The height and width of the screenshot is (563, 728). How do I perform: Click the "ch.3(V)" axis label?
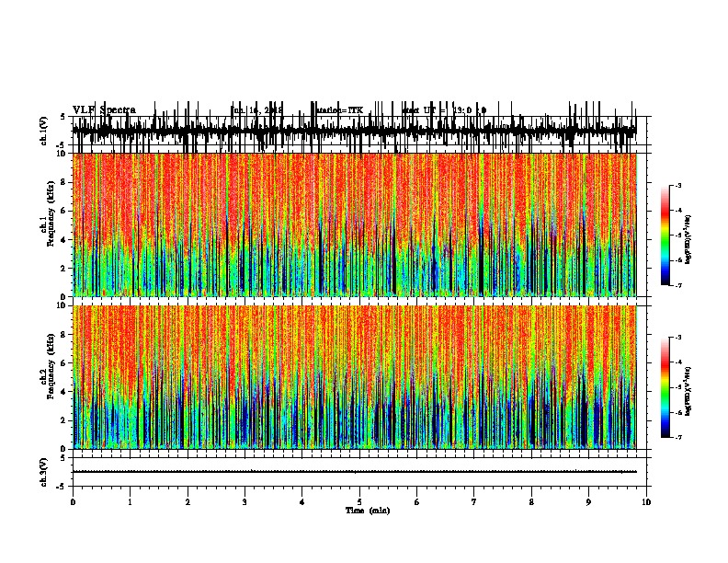[43, 472]
